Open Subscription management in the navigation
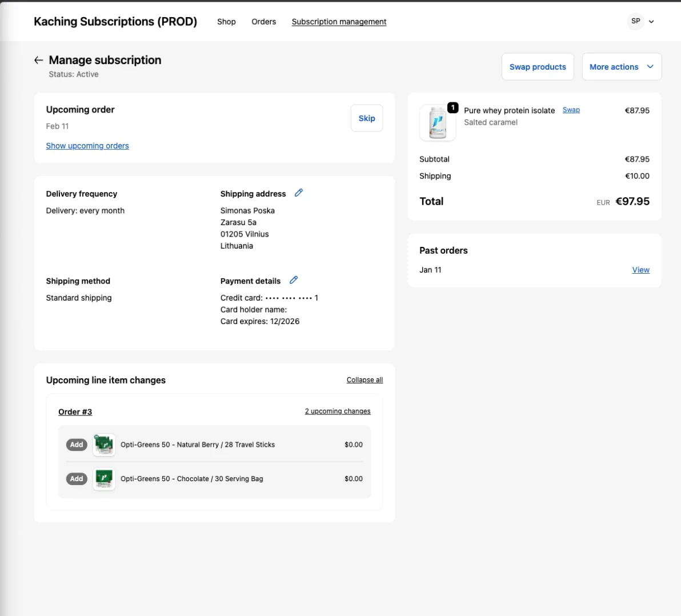This screenshot has width=681, height=616. 339,22
